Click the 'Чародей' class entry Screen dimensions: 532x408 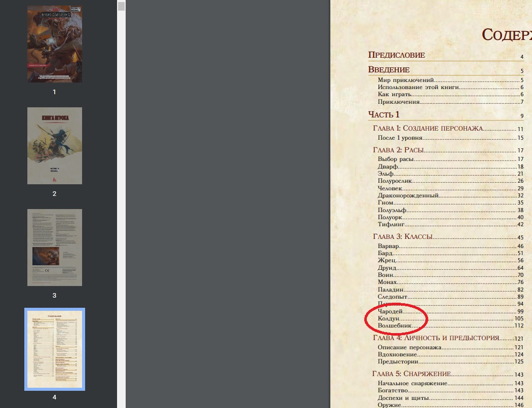[390, 311]
